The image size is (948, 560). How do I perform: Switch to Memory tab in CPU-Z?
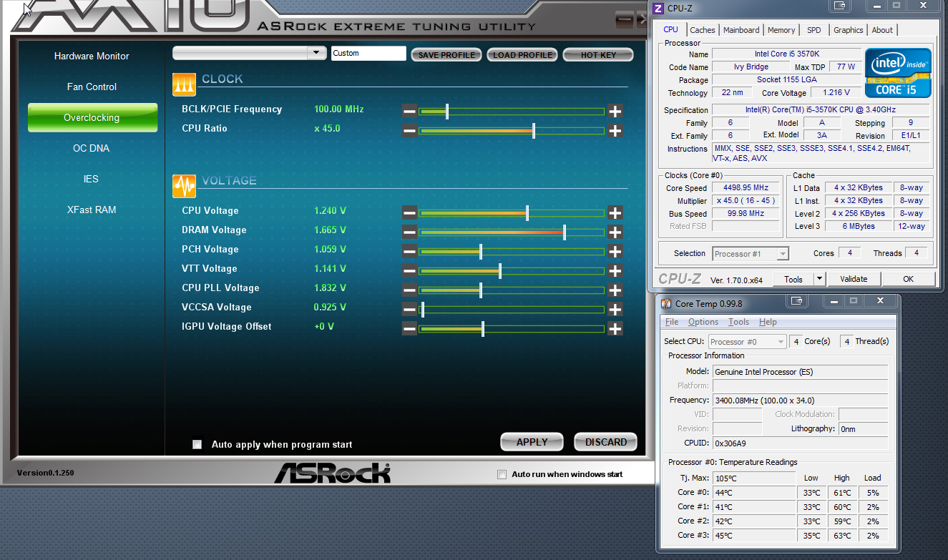pos(781,30)
